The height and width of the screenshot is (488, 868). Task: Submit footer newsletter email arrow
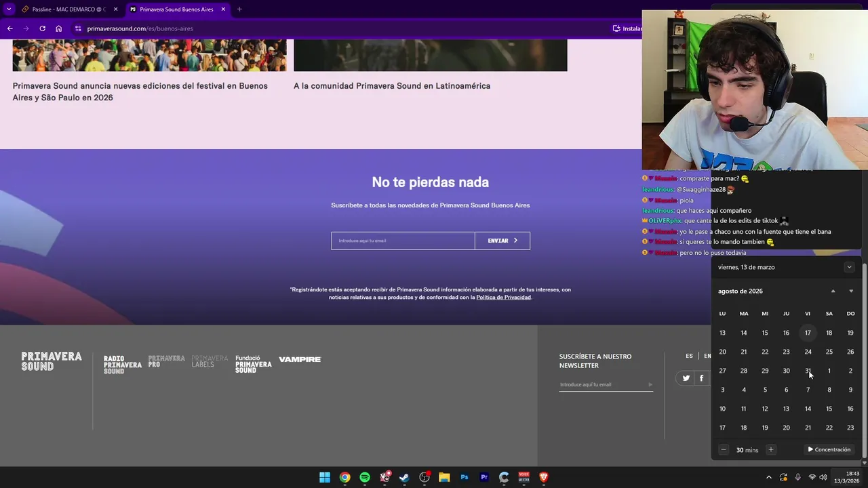[x=650, y=384]
